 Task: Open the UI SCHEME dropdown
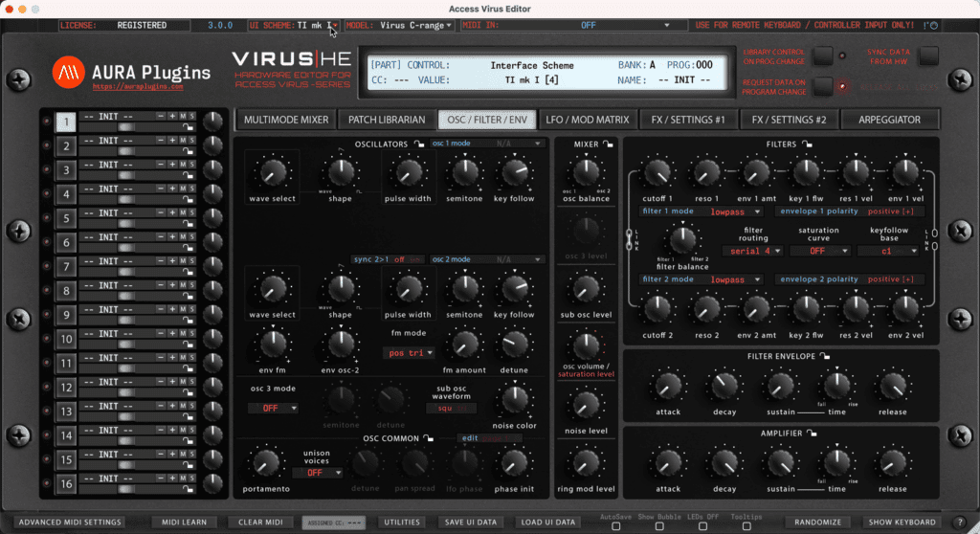click(x=294, y=26)
